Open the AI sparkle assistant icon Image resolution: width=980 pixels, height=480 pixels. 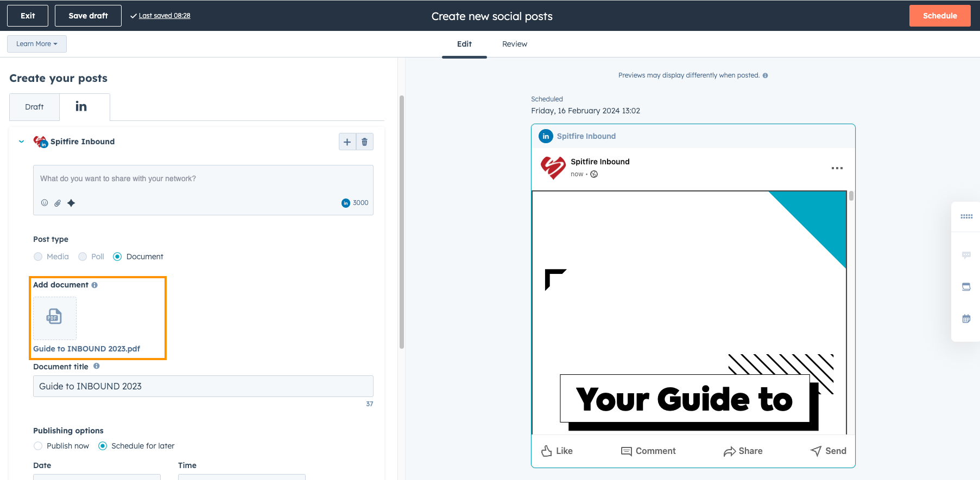tap(71, 203)
